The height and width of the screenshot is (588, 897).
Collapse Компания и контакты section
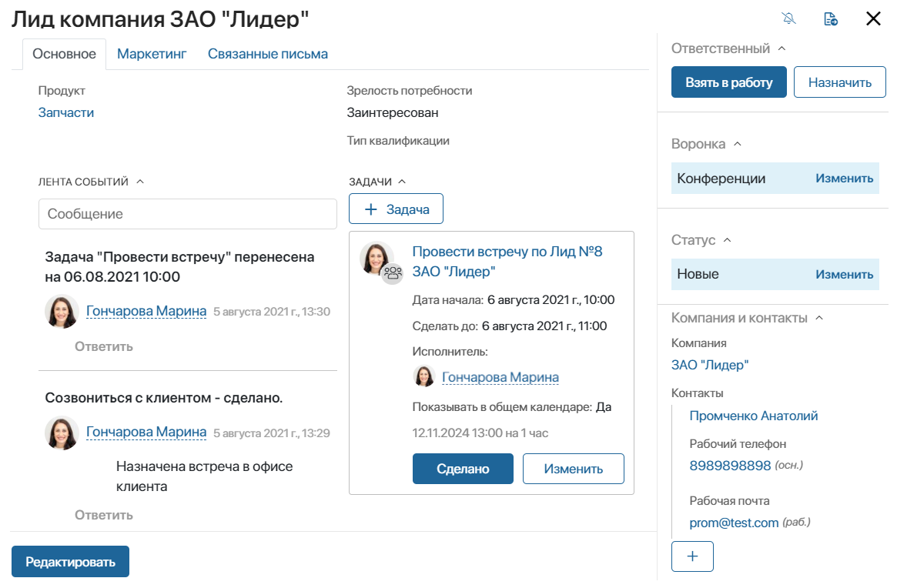[x=819, y=318]
